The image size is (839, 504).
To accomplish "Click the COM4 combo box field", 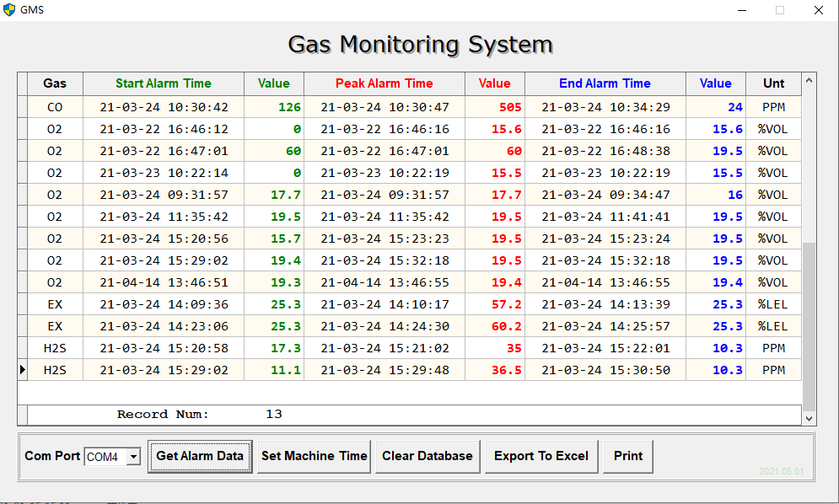I will click(x=104, y=457).
